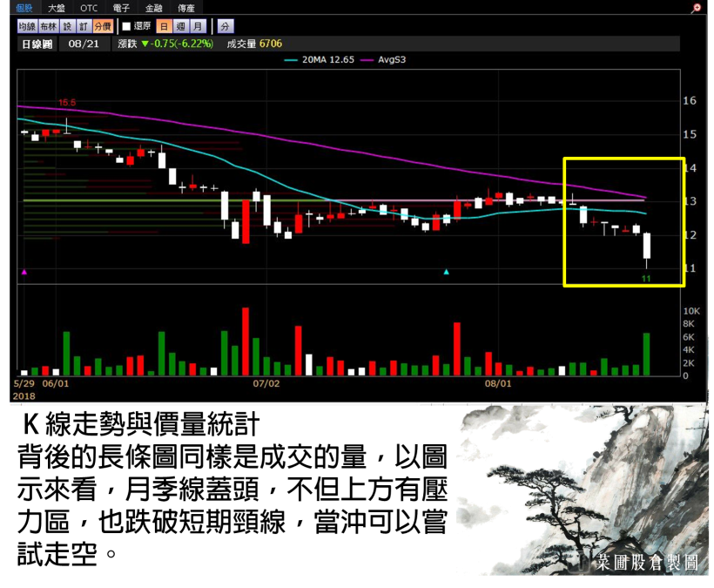The image size is (714, 588).
Task: Click the 布林 Bollinger band button
Action: coord(48,26)
